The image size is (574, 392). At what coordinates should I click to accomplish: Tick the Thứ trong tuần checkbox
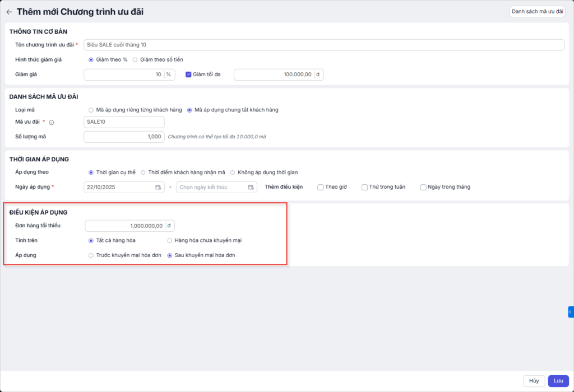tap(364, 187)
